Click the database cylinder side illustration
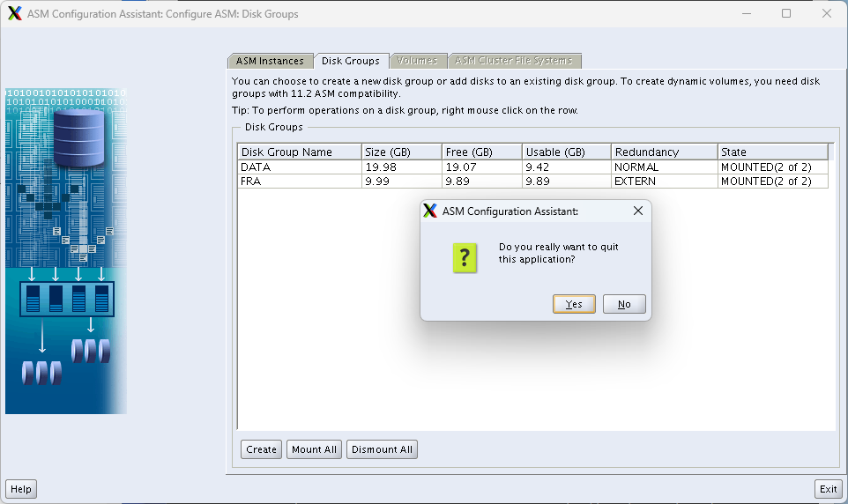Viewport: 848px width, 504px height. [x=66, y=251]
